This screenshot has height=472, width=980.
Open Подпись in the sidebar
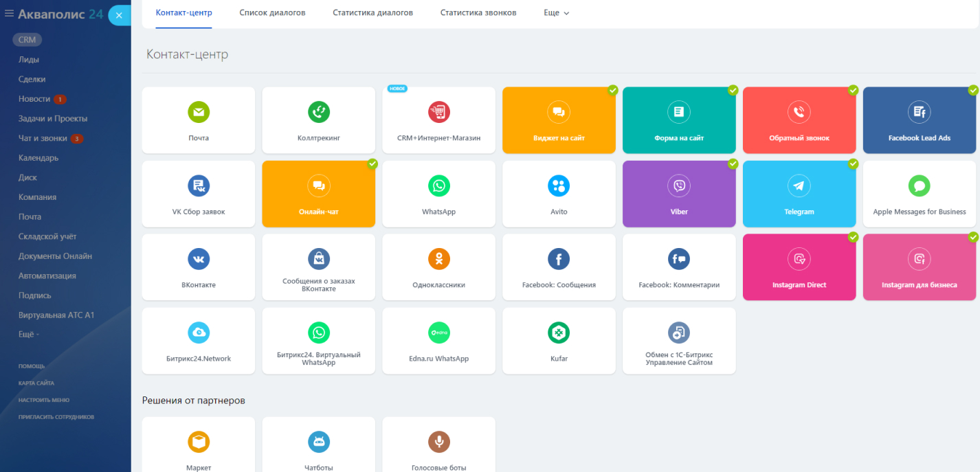[35, 295]
